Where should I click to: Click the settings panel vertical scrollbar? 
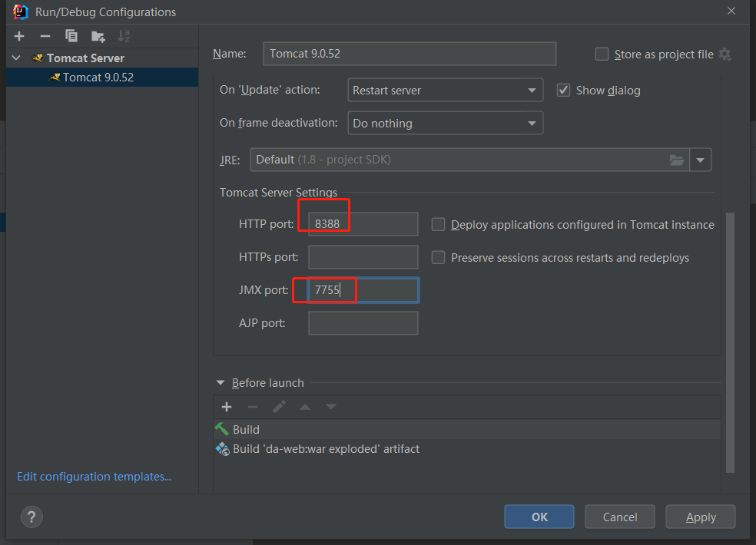coord(730,342)
